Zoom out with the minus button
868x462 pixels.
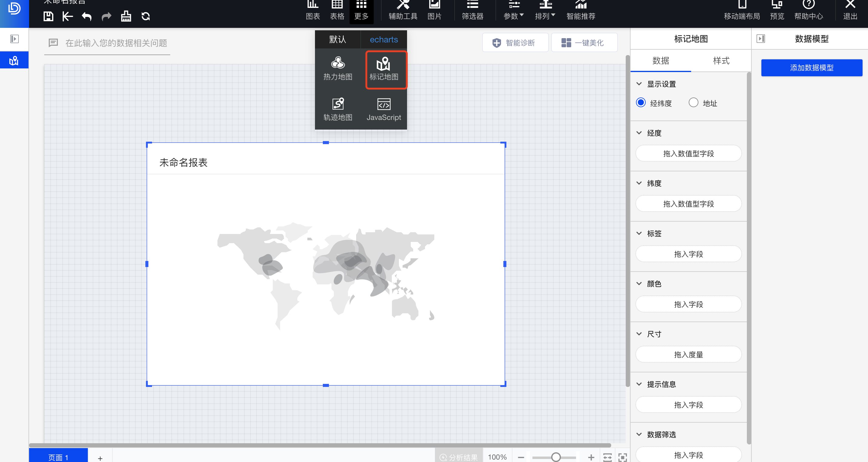[521, 457]
